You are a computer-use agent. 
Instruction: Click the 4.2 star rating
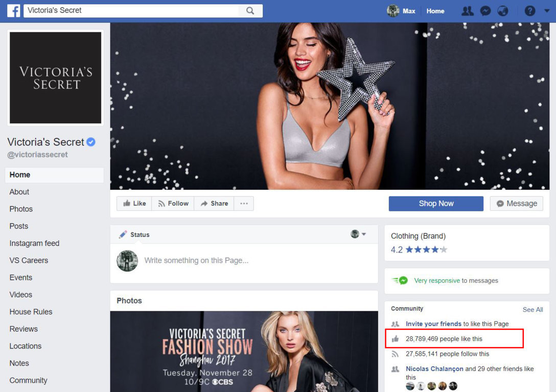coord(419,250)
